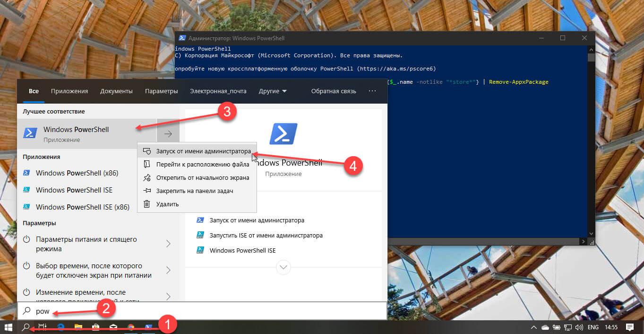The height and width of the screenshot is (334, 644).
Task: Launch Microsoft Edge from the taskbar
Action: 61,327
